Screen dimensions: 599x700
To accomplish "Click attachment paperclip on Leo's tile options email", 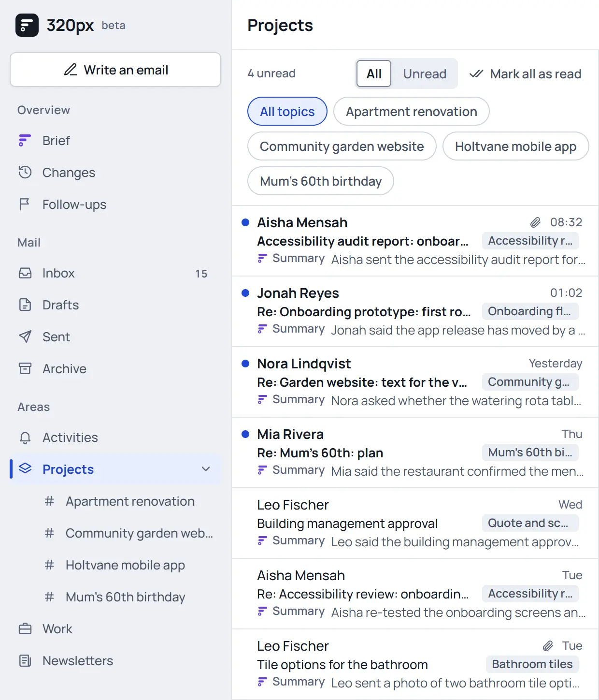I will coord(548,646).
